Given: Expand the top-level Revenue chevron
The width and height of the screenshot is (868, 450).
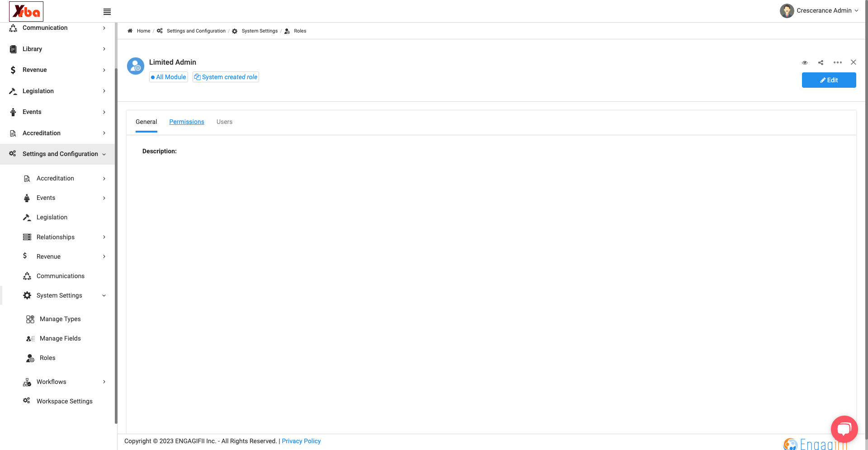Looking at the screenshot, I should 104,70.
